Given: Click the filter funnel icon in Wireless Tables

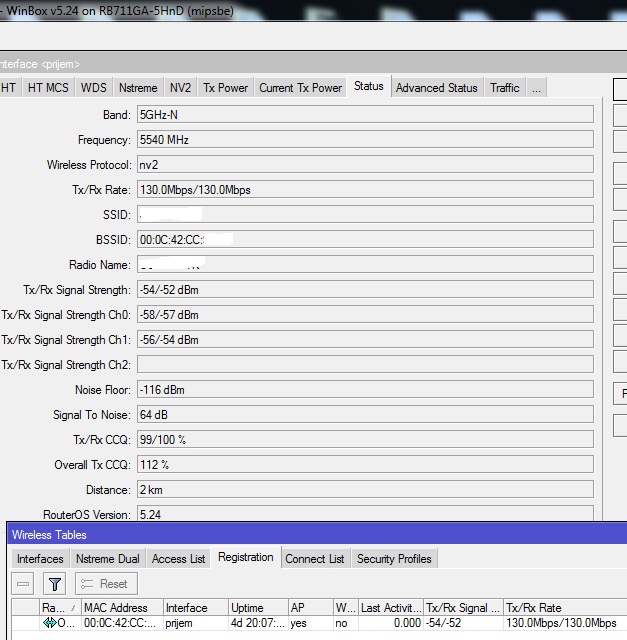Looking at the screenshot, I should pos(54,584).
